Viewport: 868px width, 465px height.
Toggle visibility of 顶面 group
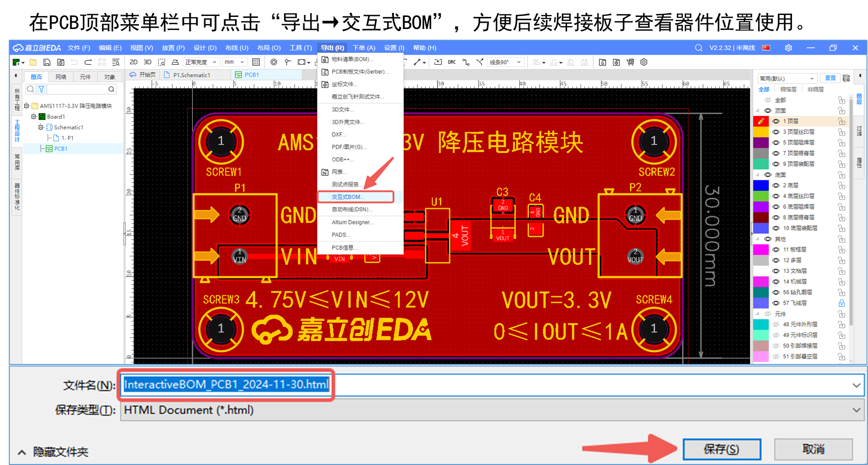[x=768, y=111]
